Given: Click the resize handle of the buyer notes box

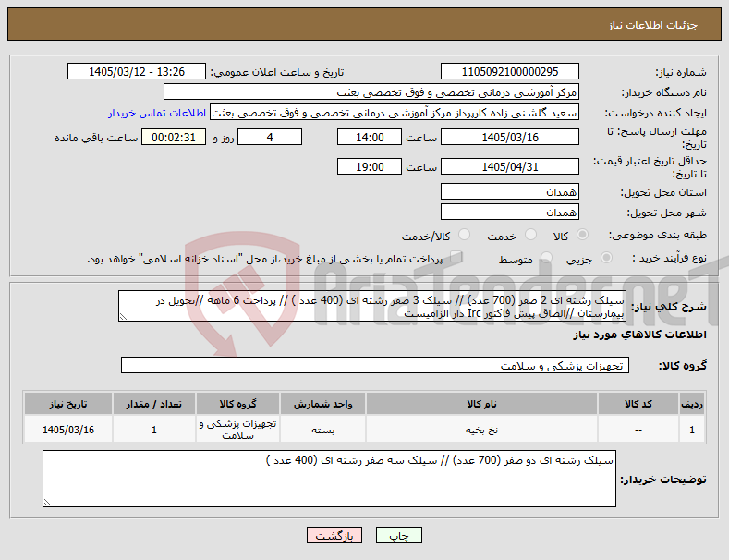Looking at the screenshot, I should [x=47, y=503].
